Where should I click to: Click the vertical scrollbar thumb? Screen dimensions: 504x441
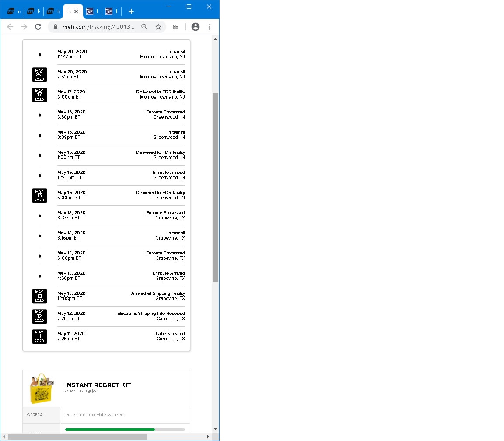point(215,187)
